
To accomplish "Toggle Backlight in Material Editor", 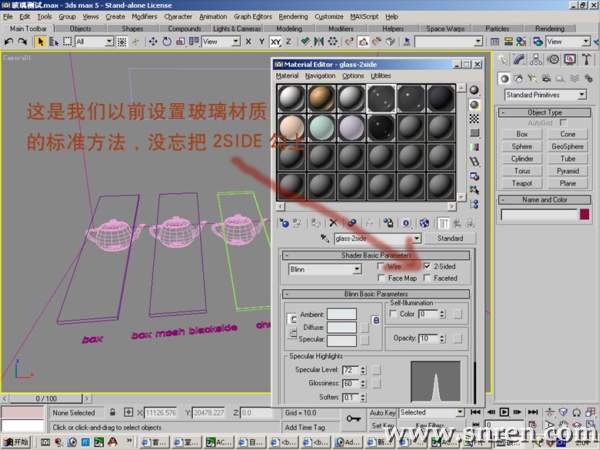I will (474, 104).
